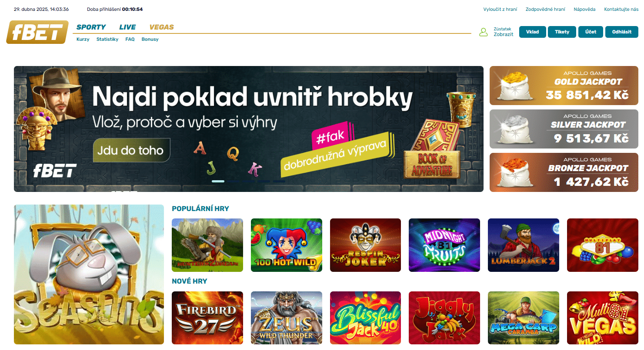Click the fBET logo
Screen dimensions: 644x350
[x=37, y=32]
